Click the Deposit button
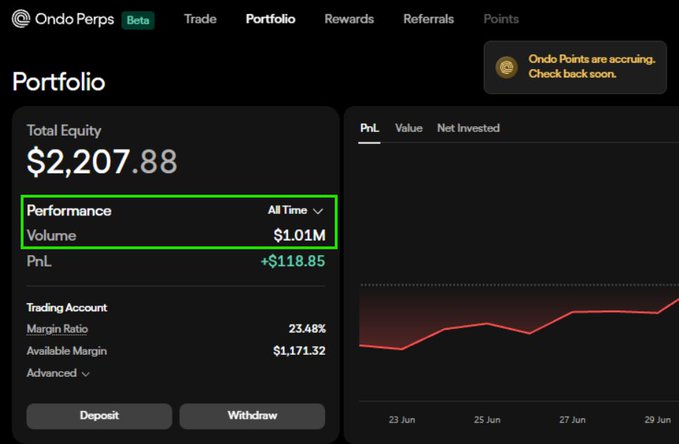The image size is (679, 444). click(x=99, y=416)
